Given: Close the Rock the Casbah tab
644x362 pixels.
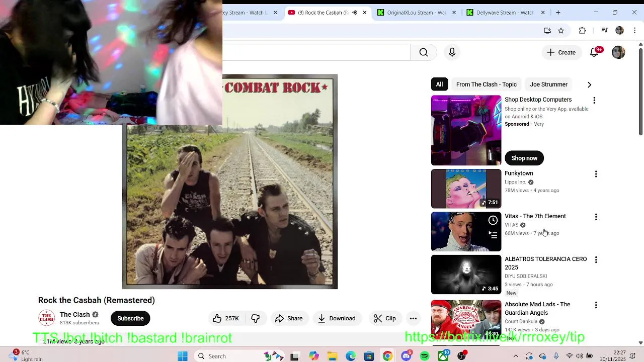Looking at the screenshot, I should [x=365, y=13].
